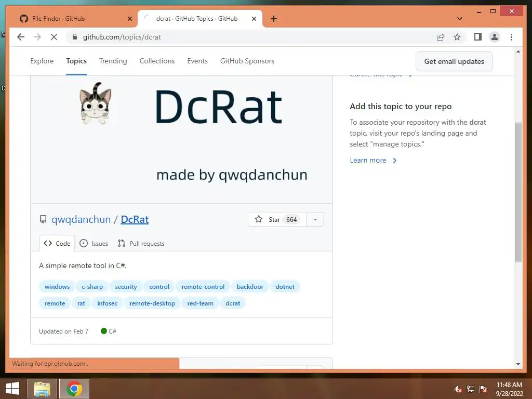The width and height of the screenshot is (532, 399).
Task: Open the Explore navigation item
Action: click(42, 61)
